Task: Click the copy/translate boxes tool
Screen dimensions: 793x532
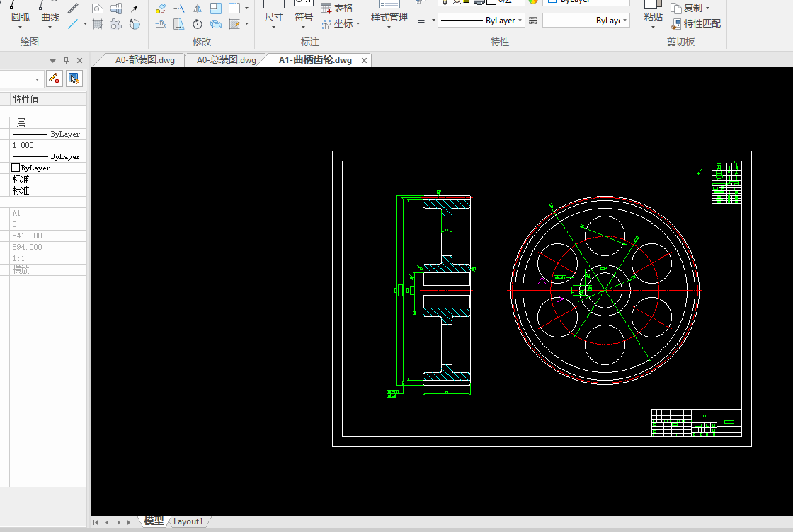Action: click(x=216, y=24)
